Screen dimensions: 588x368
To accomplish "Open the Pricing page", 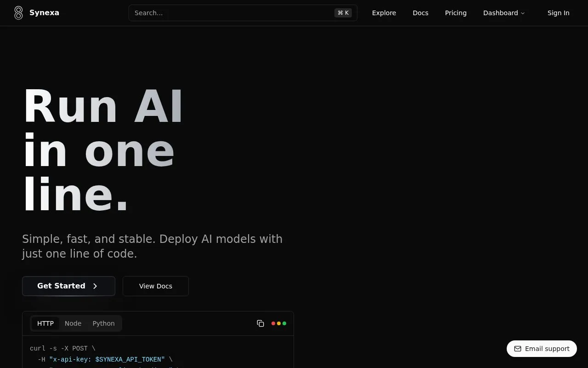I will click(456, 13).
